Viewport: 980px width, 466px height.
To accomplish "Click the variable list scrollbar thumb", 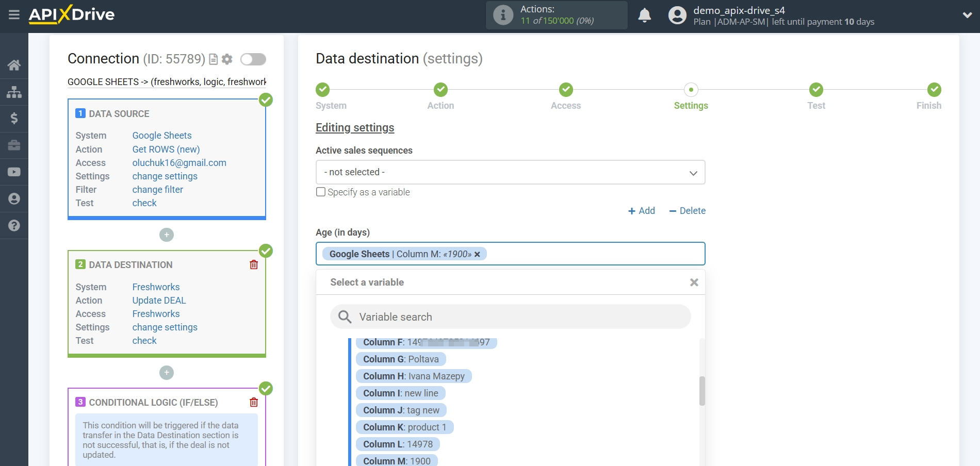I will [702, 391].
